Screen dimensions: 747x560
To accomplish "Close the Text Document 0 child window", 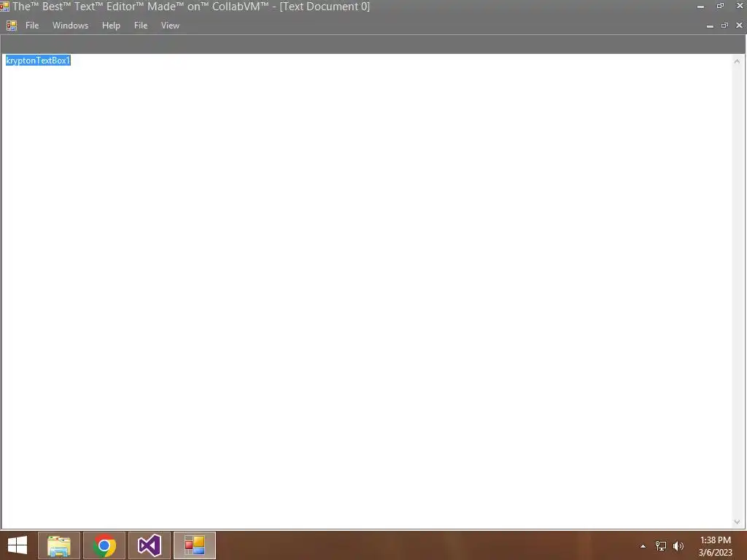I will pyautogui.click(x=740, y=26).
